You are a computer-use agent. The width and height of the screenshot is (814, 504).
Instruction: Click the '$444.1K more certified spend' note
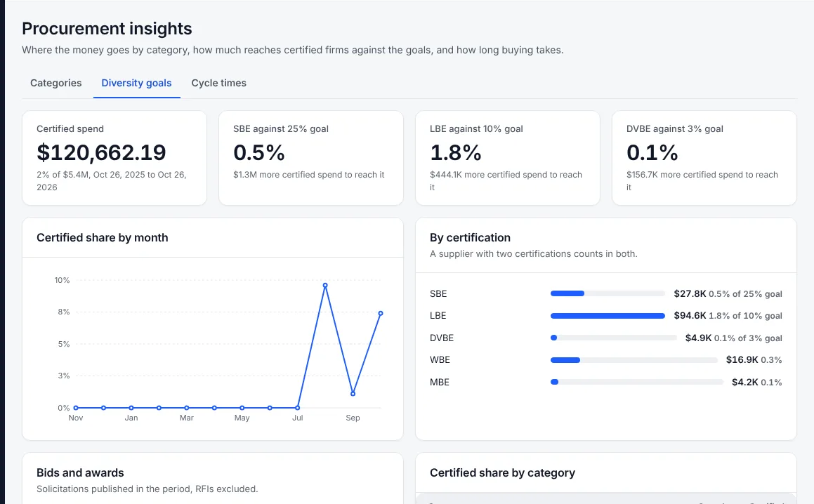[506, 180]
